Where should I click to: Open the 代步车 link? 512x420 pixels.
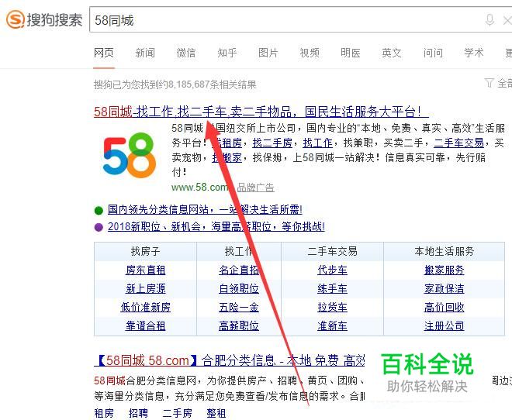tap(332, 270)
